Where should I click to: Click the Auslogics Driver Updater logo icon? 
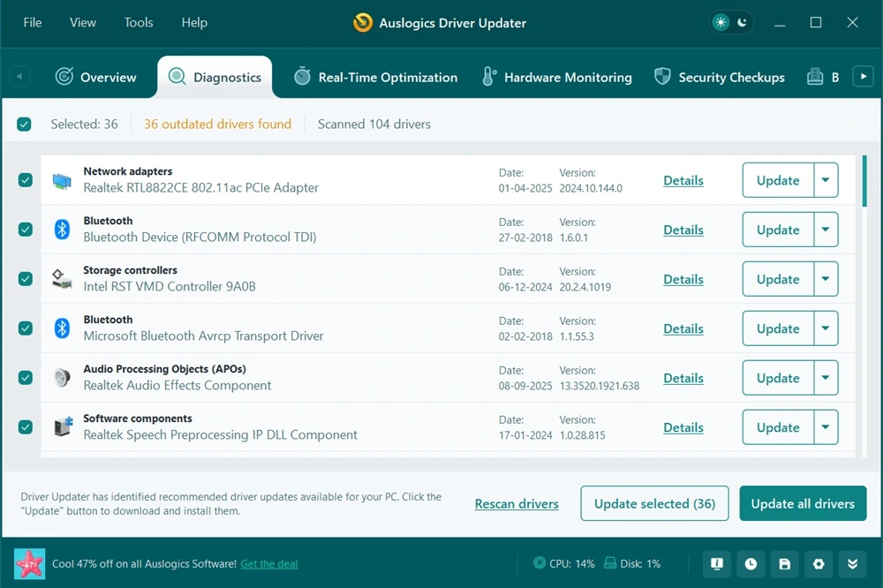pos(363,23)
